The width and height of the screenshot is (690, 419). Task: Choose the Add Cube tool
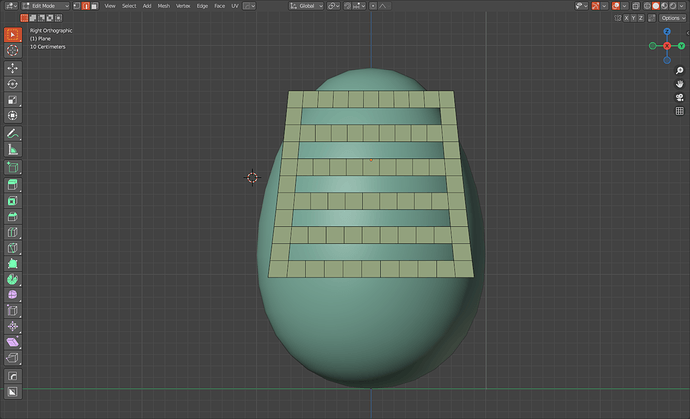pos(13,167)
